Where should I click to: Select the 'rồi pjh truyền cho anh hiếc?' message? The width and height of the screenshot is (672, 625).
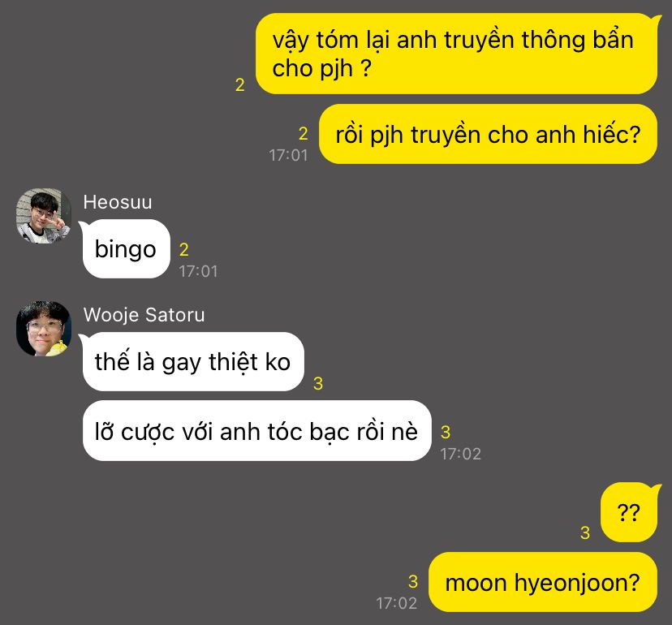(x=488, y=134)
